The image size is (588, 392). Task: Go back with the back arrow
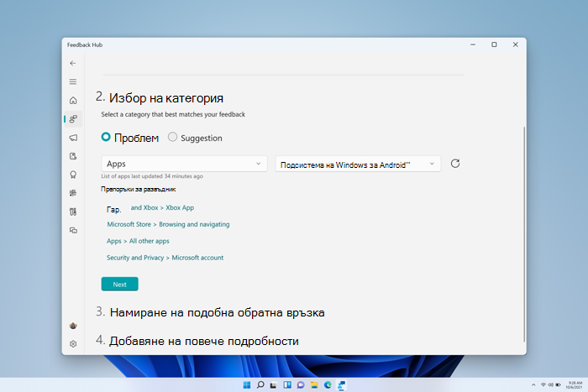pyautogui.click(x=73, y=63)
